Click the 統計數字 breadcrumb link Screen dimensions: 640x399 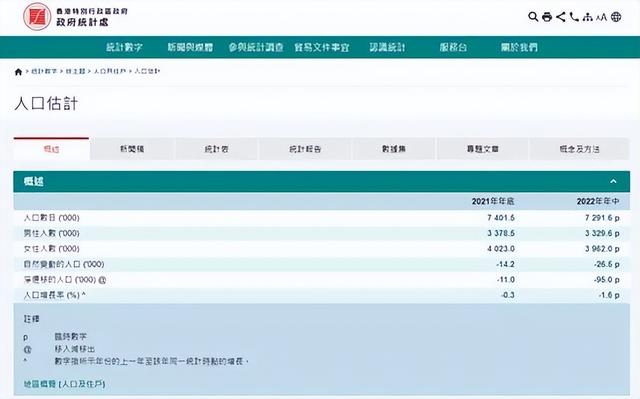tap(44, 71)
